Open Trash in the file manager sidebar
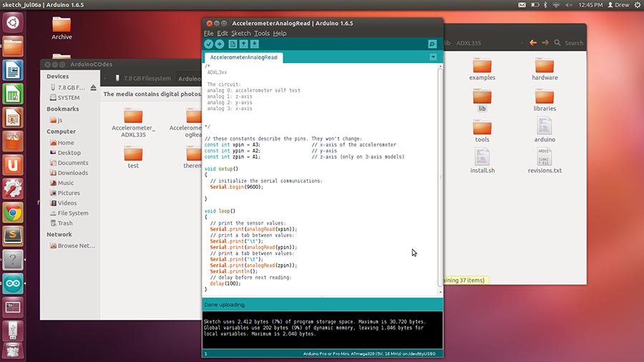The image size is (644, 362). 62,223
